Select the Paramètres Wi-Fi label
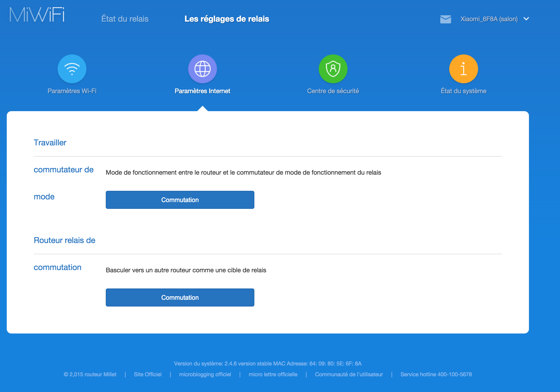Viewport: 560px width, 392px height. 72,91
